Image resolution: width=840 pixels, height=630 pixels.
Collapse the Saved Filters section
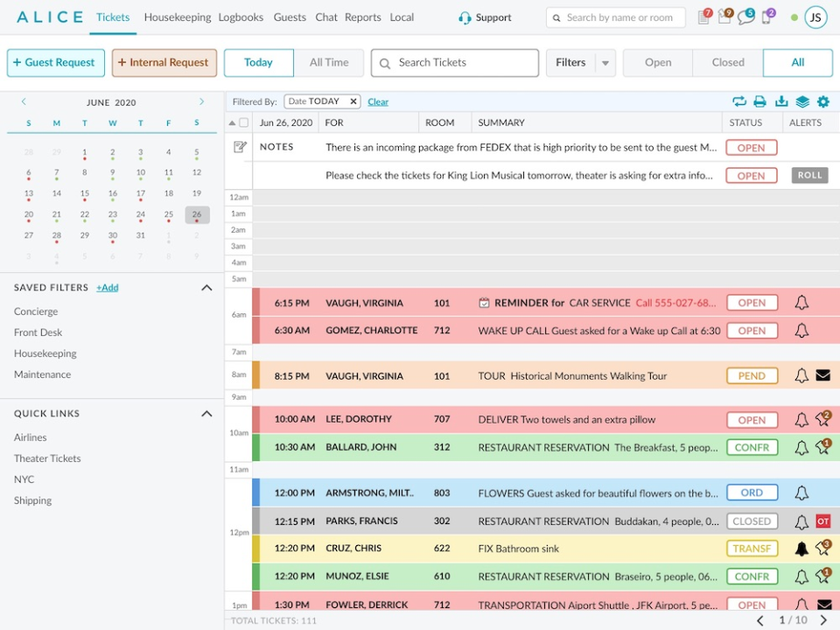point(206,288)
